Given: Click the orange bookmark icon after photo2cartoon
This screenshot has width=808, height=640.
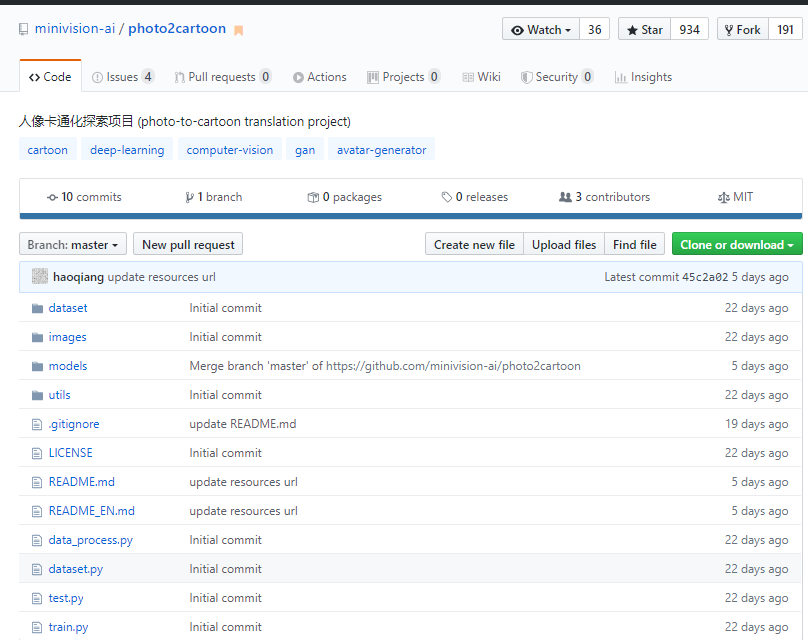Looking at the screenshot, I should click(238, 30).
